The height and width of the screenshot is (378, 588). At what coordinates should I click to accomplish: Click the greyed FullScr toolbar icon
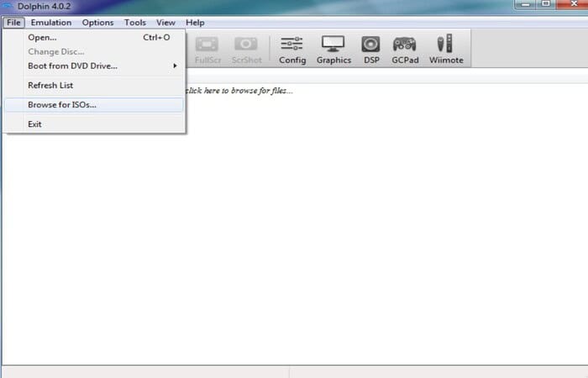[207, 50]
